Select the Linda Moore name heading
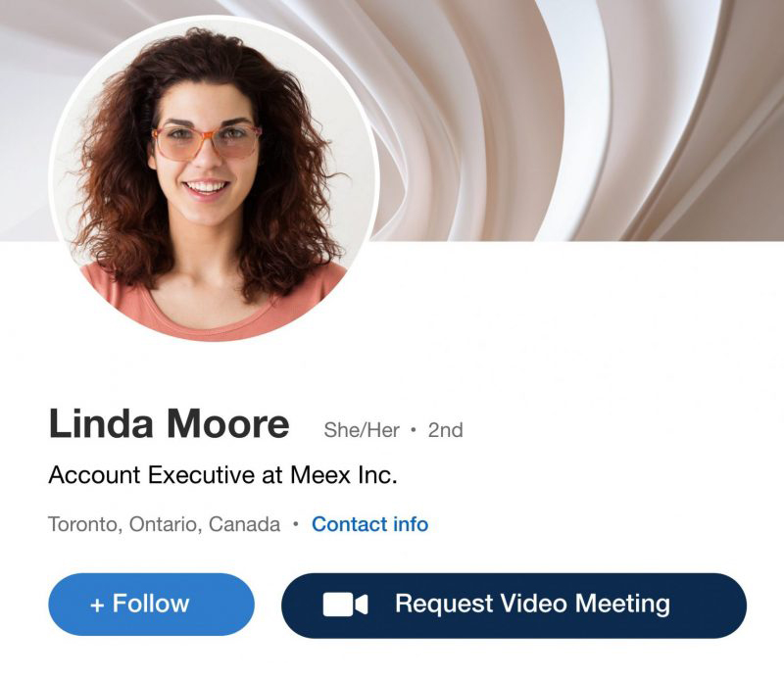 click(169, 424)
